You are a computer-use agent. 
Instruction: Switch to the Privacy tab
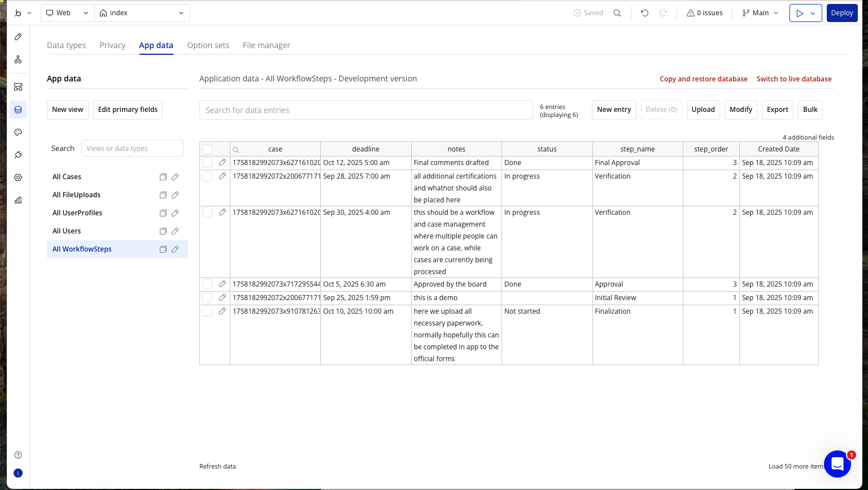pyautogui.click(x=112, y=45)
